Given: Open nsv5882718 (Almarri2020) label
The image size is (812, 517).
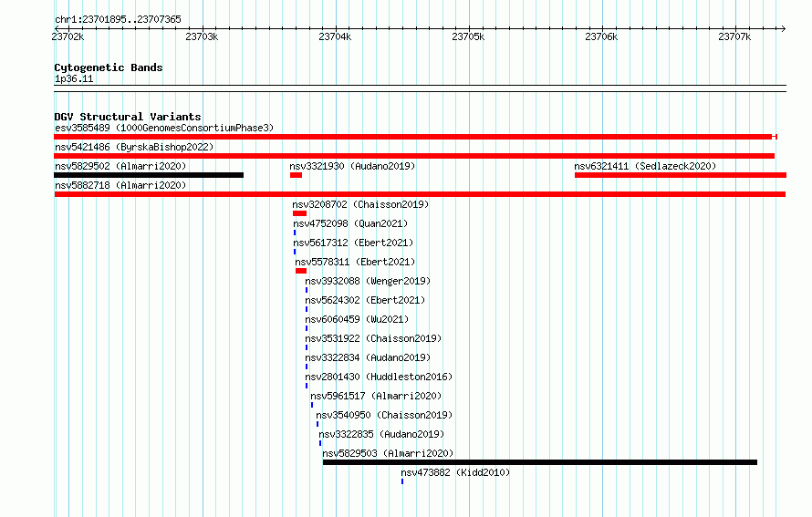Looking at the screenshot, I should pyautogui.click(x=120, y=185).
